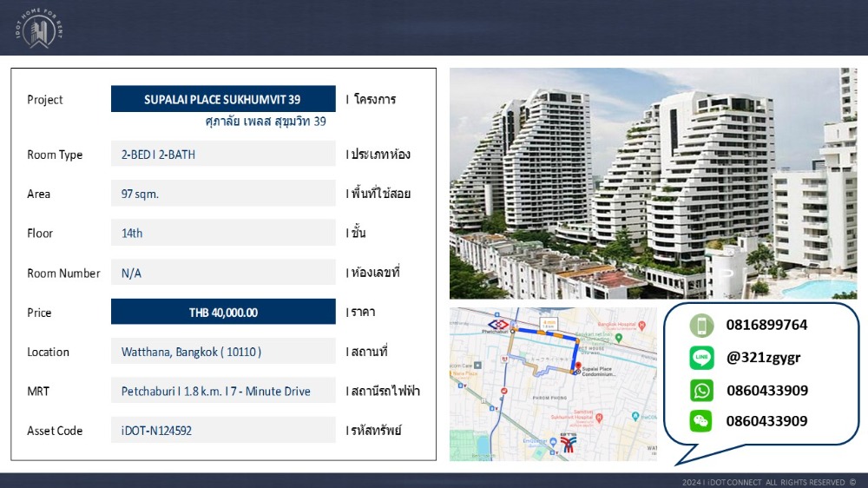
Task: Select the 97 sqm. area field
Action: [x=223, y=194]
